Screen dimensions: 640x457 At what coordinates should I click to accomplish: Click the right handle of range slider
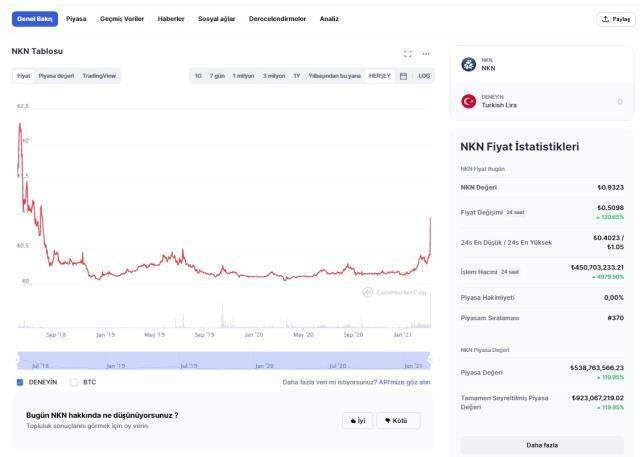430,360
